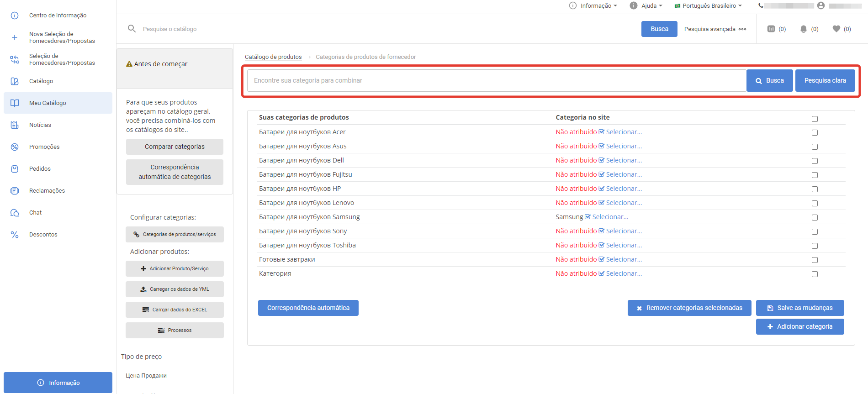Click the Descontos percent icon
Viewport: 868px width, 394px height.
pos(15,235)
